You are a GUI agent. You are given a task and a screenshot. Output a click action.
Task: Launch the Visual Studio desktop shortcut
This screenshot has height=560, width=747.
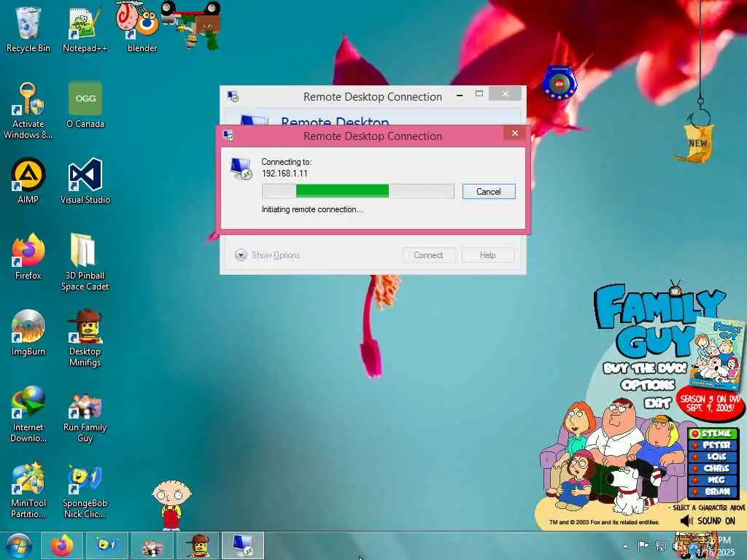point(85,181)
